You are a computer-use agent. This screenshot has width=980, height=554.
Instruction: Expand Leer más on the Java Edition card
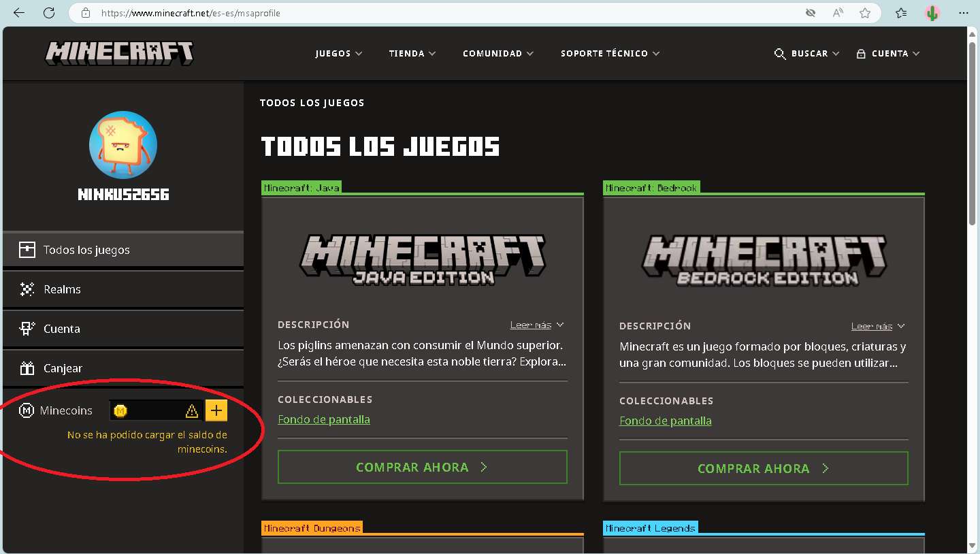[538, 325]
